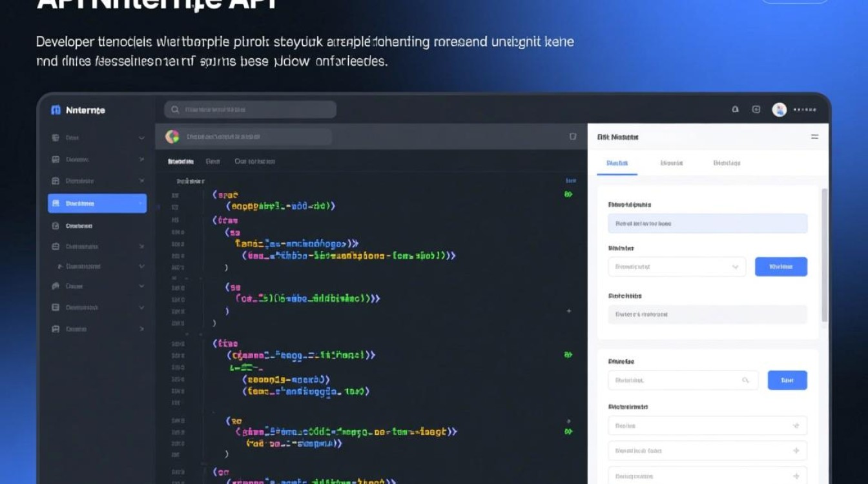Expand the second sidebar item's chevron

click(141, 159)
